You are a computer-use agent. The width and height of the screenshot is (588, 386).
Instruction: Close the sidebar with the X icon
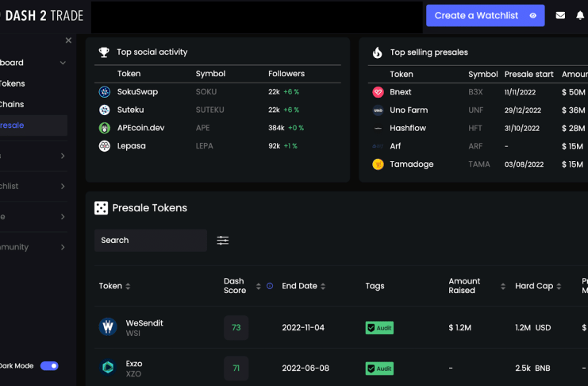pyautogui.click(x=68, y=41)
